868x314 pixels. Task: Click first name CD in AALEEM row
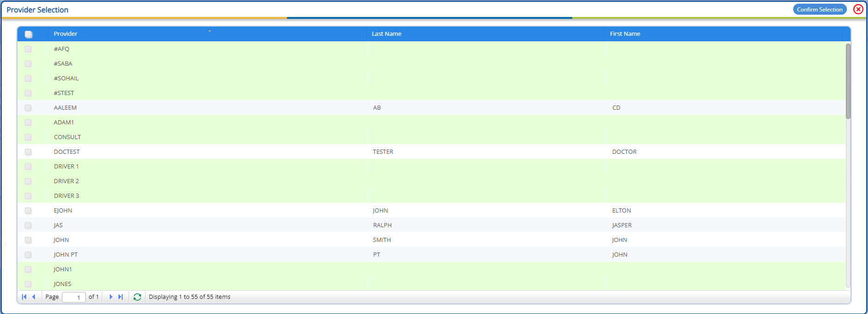pos(616,108)
